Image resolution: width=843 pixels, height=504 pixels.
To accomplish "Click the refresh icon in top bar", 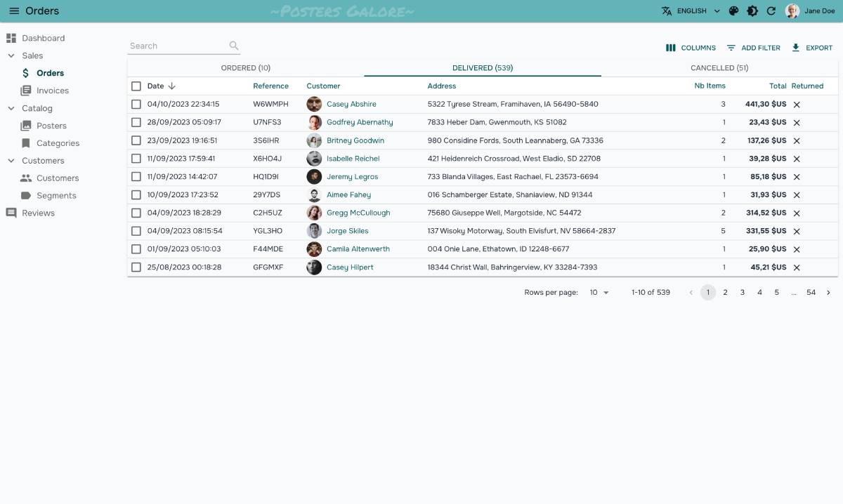I will pos(771,11).
